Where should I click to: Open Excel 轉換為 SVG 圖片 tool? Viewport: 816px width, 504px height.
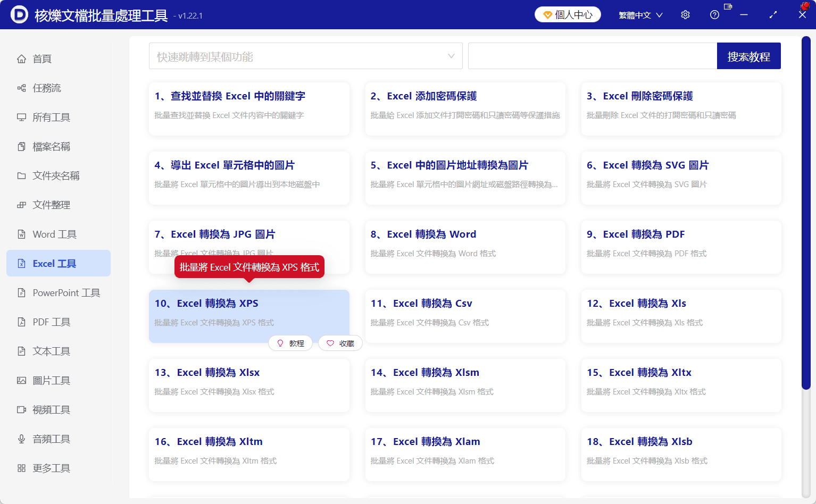(x=681, y=178)
